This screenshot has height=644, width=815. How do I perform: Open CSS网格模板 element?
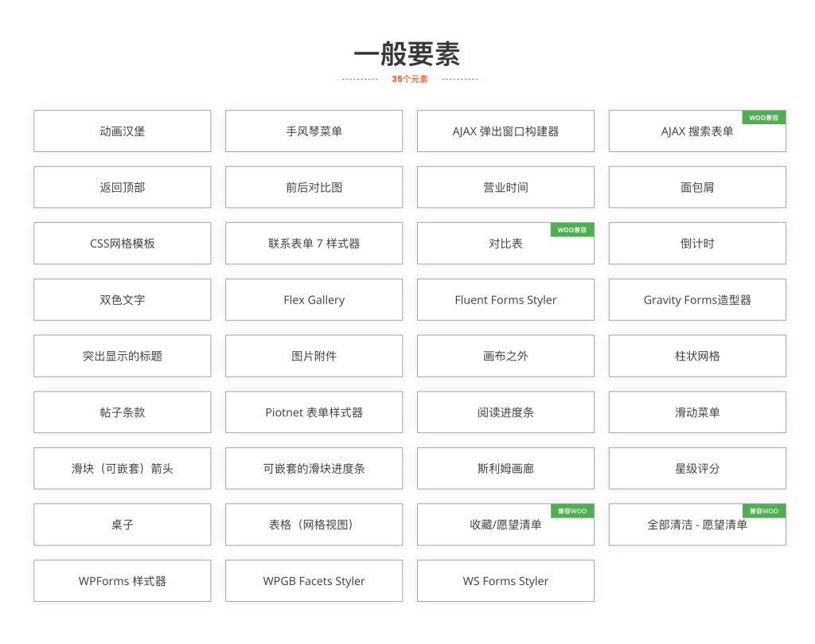point(122,244)
